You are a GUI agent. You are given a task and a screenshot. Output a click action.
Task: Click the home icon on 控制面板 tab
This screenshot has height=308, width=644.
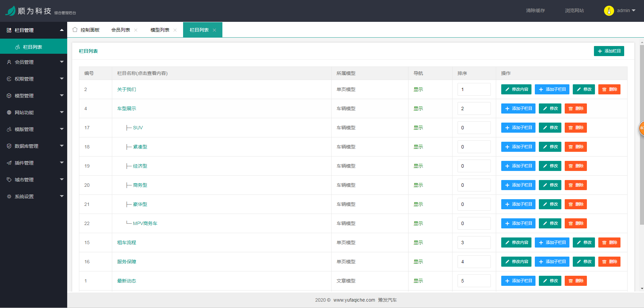75,30
